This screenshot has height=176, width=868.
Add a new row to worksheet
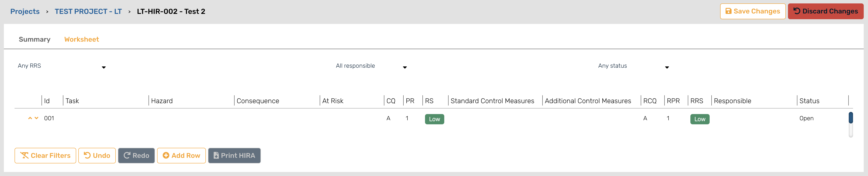(181, 155)
